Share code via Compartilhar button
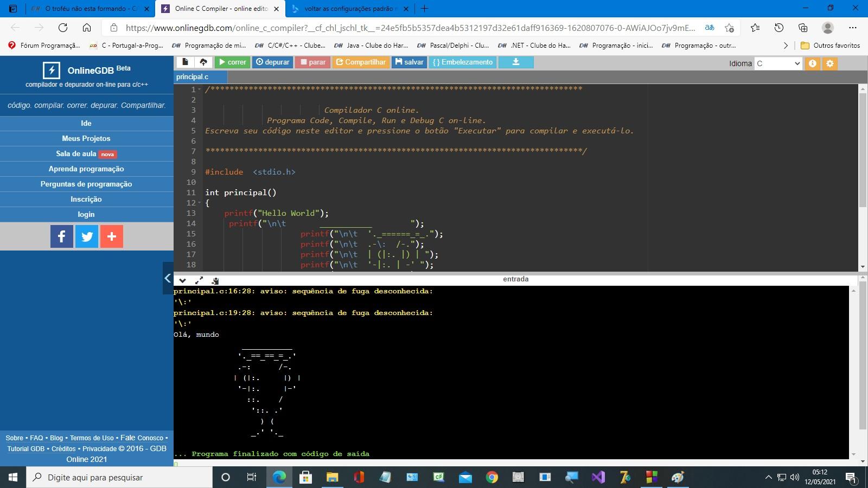 click(x=361, y=62)
